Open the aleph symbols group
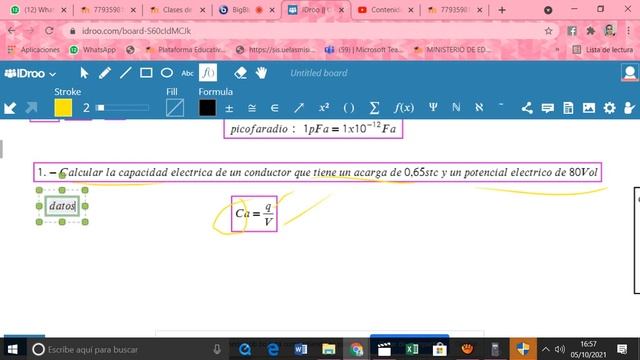 (479, 107)
